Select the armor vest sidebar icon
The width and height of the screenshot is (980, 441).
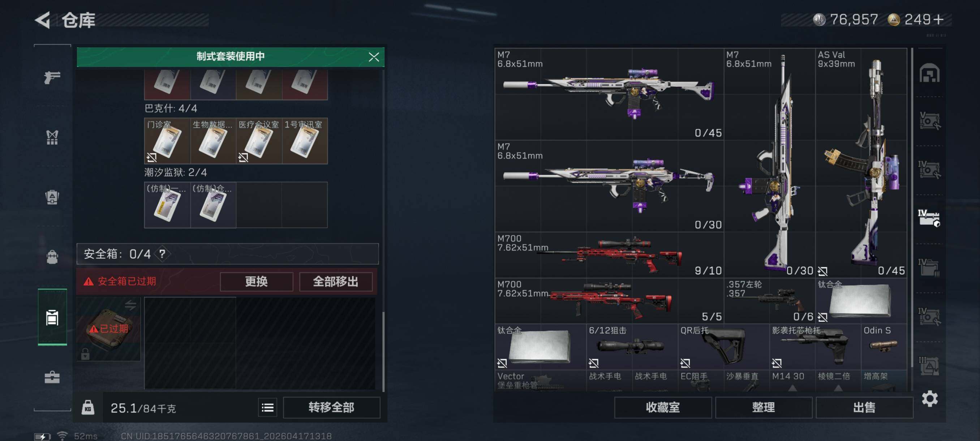point(52,137)
